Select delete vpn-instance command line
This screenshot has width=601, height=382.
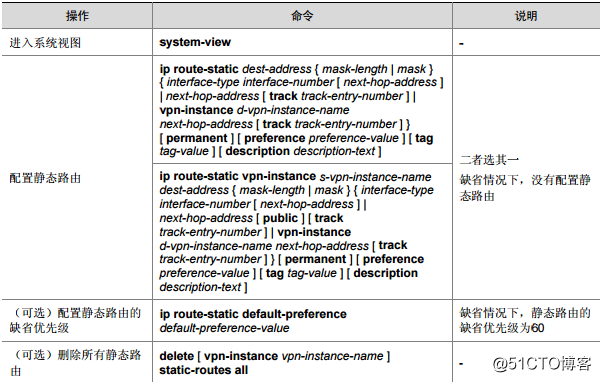pyautogui.click(x=275, y=356)
